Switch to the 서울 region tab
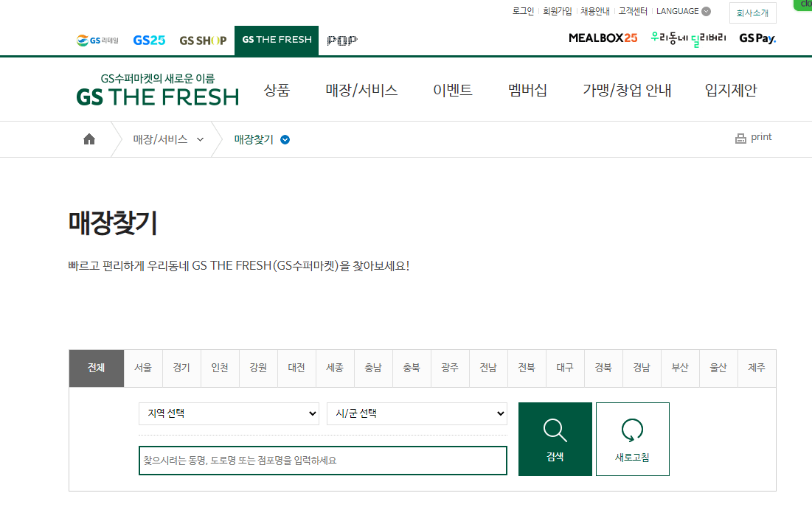812x521 pixels. [143, 368]
